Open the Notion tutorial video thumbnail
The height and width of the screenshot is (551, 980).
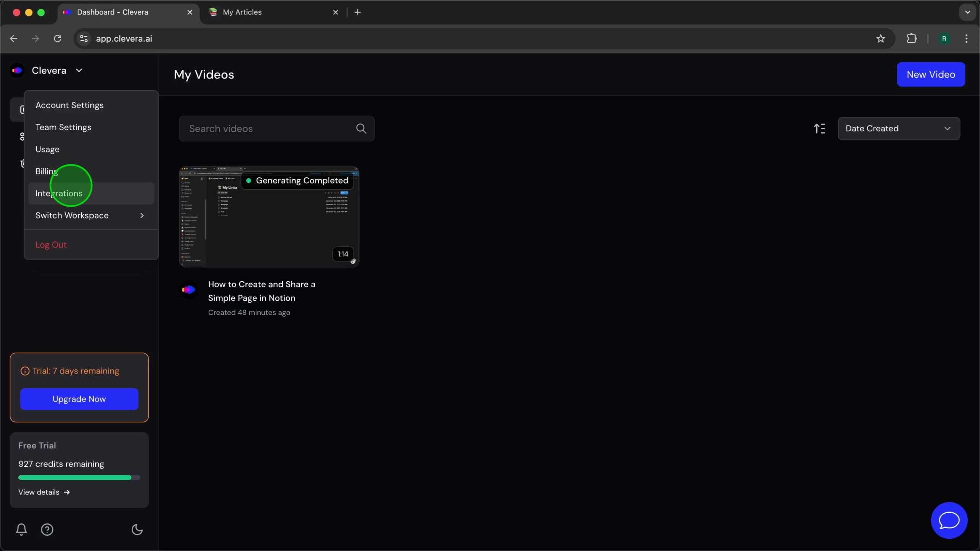[269, 217]
